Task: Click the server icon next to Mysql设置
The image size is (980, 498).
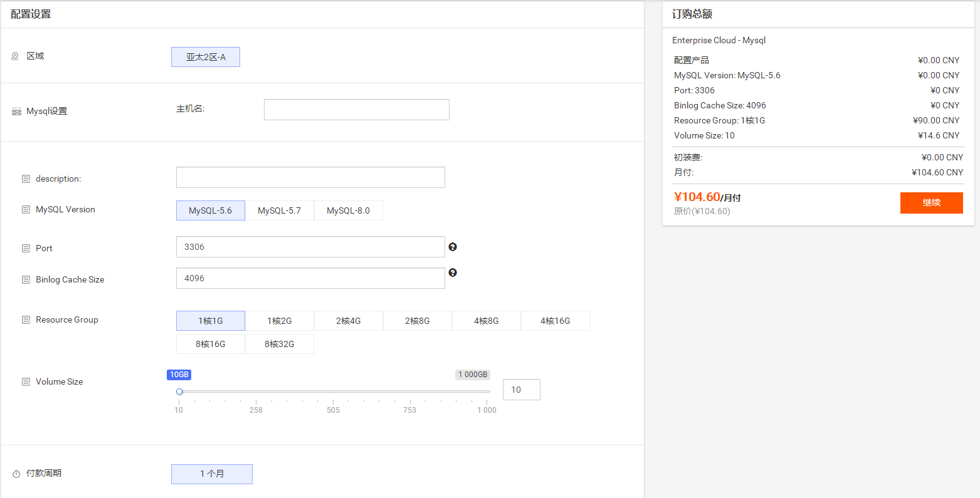Action: (16, 112)
